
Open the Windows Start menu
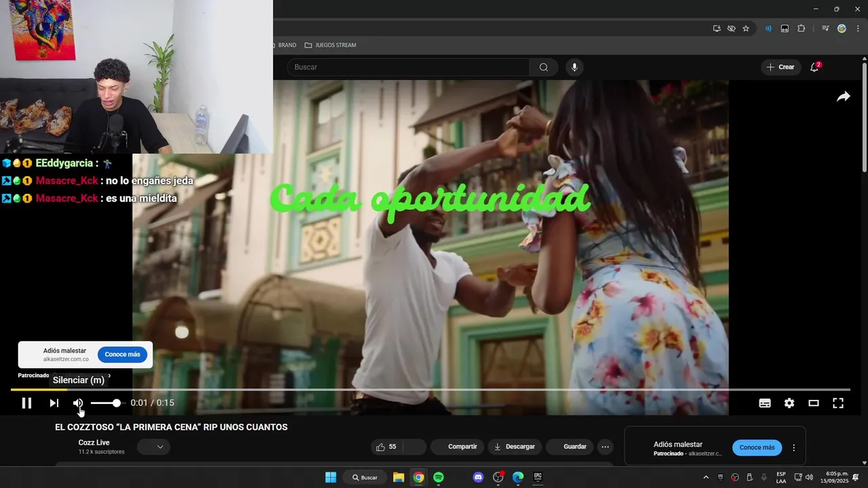pos(330,477)
